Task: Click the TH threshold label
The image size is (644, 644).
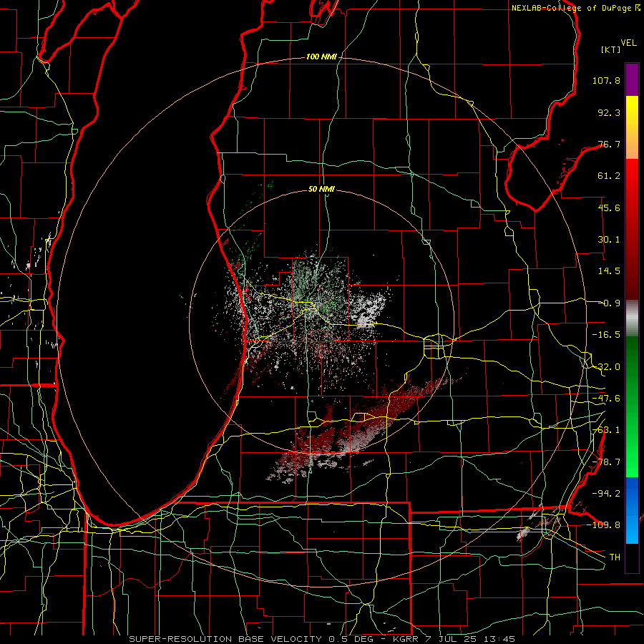Action: click(615, 557)
